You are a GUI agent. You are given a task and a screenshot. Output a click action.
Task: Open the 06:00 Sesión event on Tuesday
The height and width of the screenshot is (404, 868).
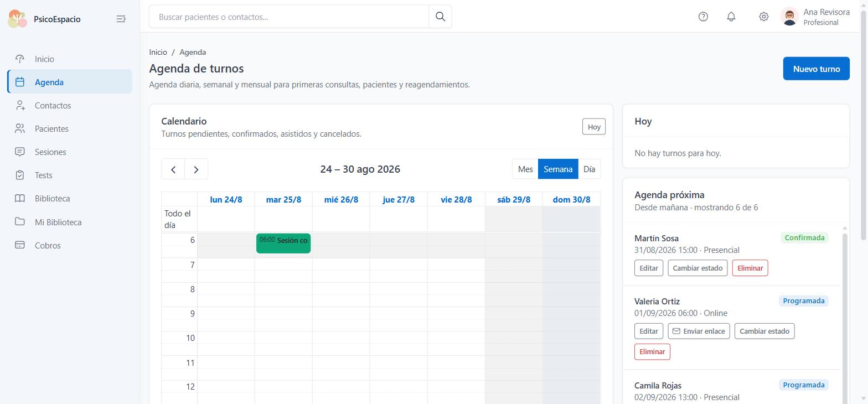point(283,243)
